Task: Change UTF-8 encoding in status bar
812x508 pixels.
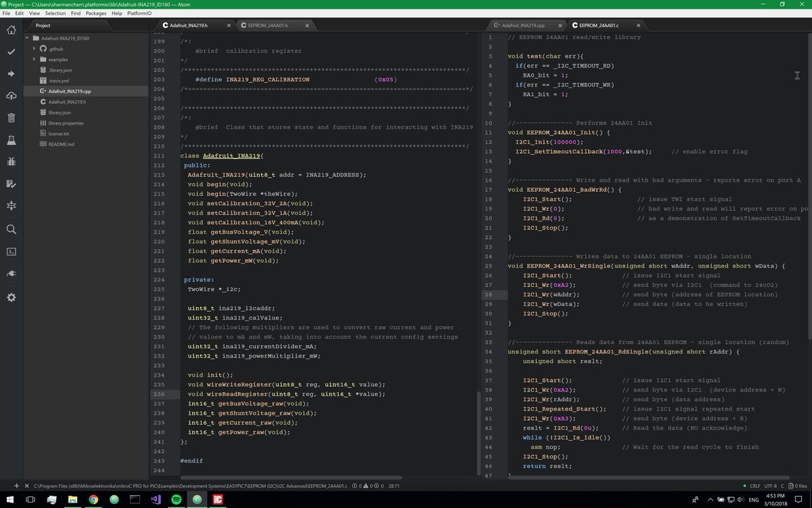Action: 771,486
